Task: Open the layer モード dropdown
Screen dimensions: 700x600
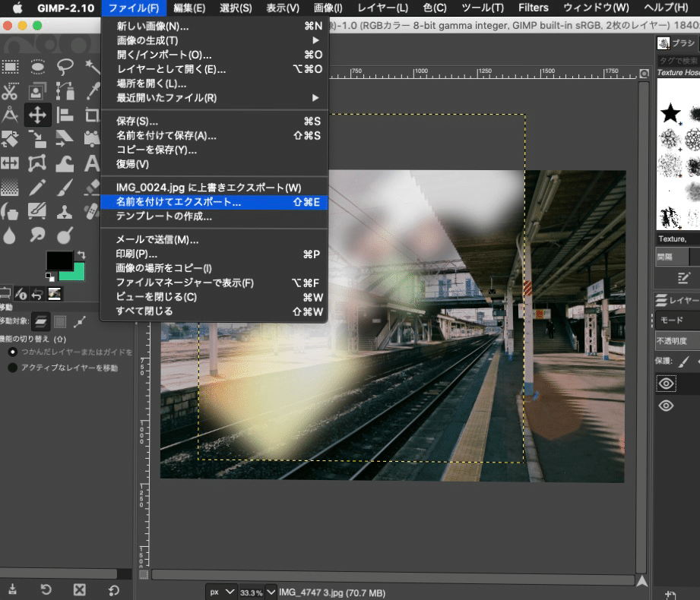Action: pyautogui.click(x=678, y=321)
